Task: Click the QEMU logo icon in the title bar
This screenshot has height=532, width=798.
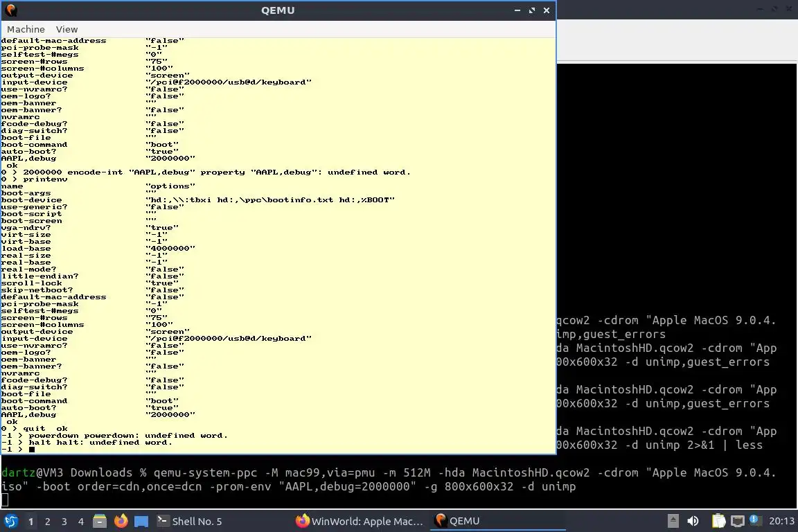Action: 11,10
